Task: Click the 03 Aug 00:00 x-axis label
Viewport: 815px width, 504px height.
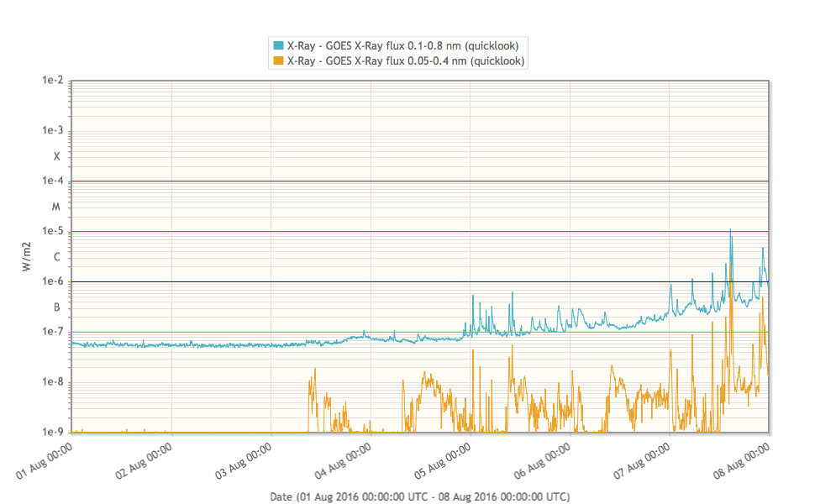Action: tap(244, 461)
